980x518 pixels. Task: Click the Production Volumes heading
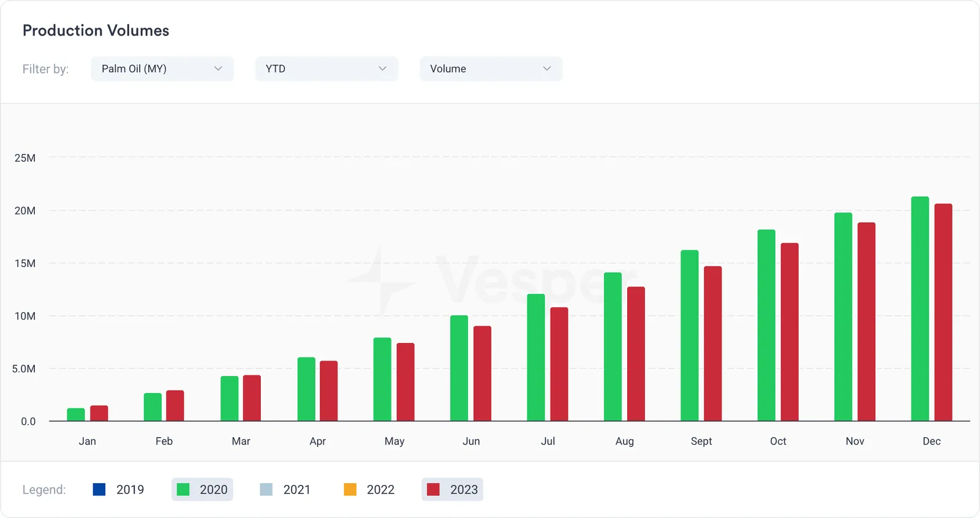(x=96, y=31)
